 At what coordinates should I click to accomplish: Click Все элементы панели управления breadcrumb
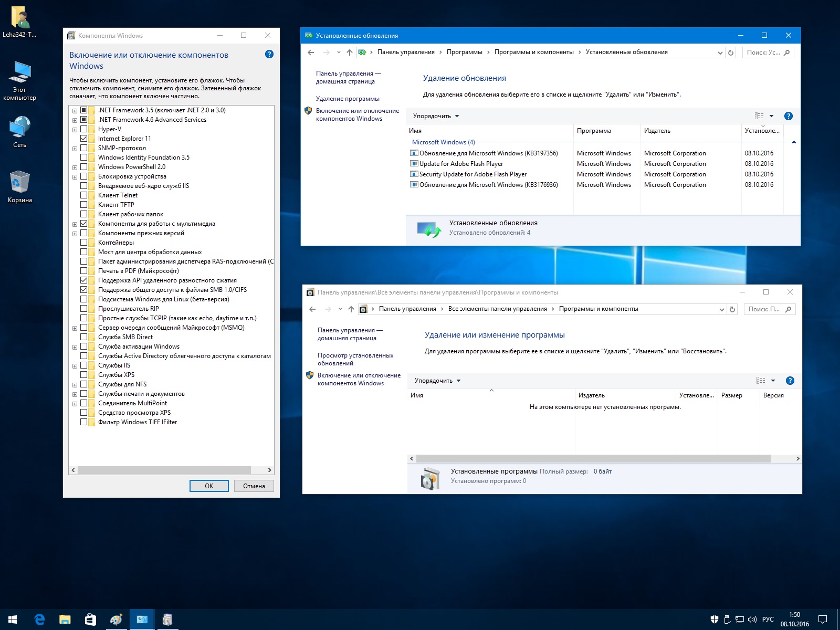[x=497, y=309]
